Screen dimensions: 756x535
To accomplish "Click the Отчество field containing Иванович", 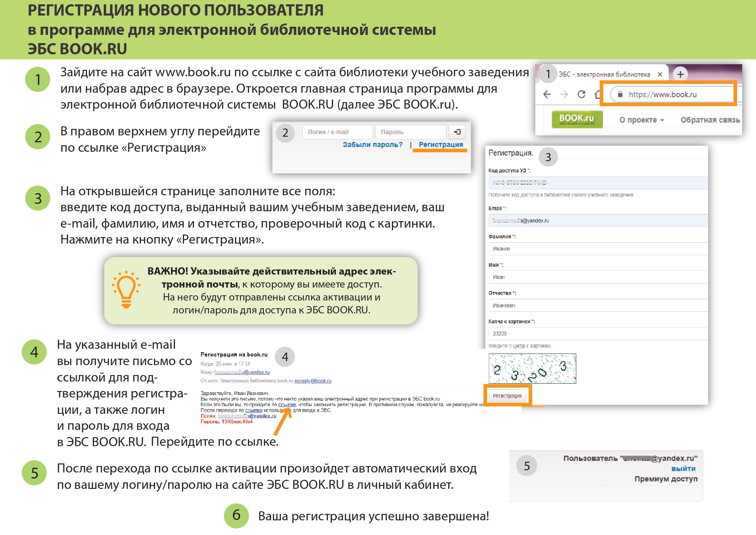I will point(598,305).
